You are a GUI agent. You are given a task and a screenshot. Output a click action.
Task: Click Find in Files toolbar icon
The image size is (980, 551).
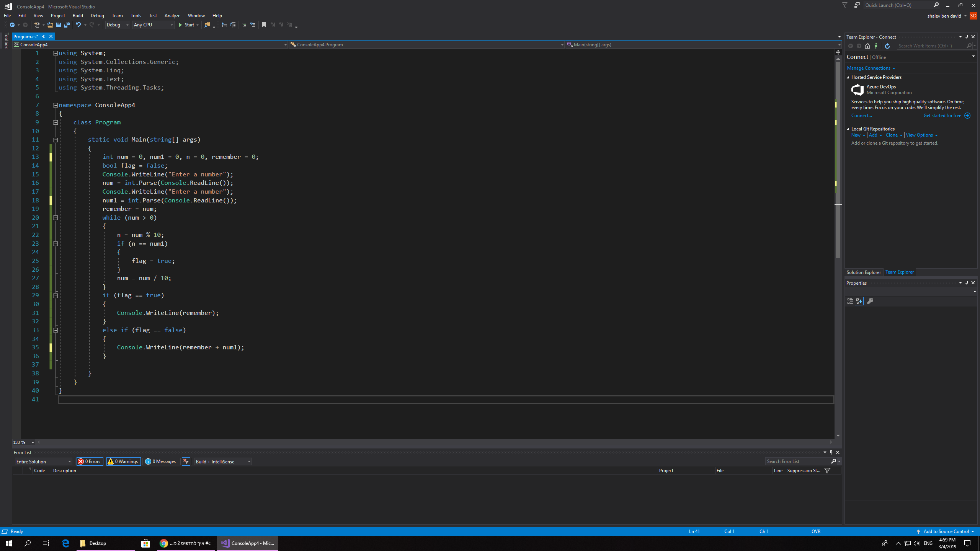click(x=207, y=25)
